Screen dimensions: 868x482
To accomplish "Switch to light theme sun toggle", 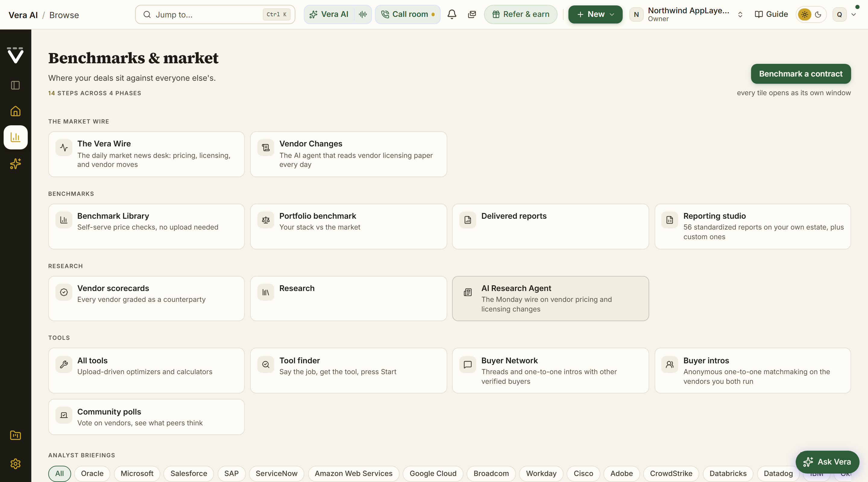I will pos(805,14).
